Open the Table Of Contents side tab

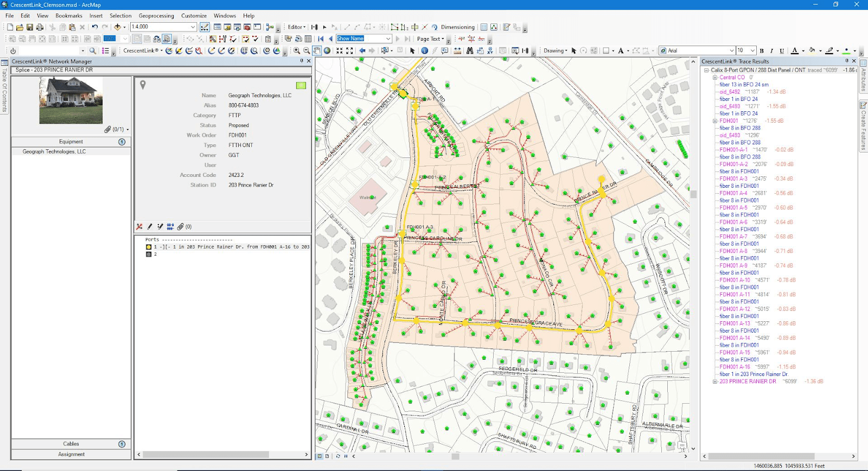click(4, 87)
